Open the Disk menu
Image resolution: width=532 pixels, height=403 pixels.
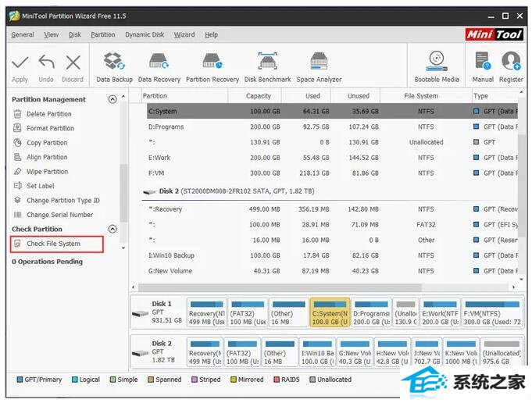[75, 34]
